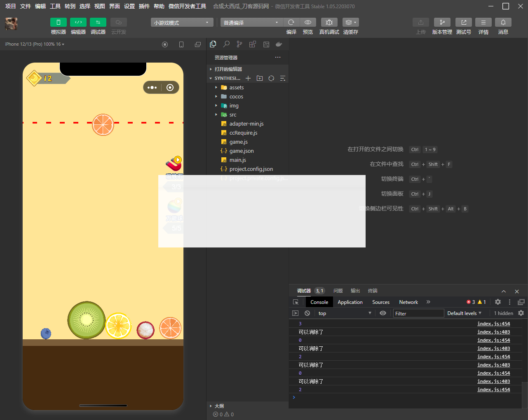Click the clear cache icon
This screenshot has width=528, height=420.
tap(350, 22)
